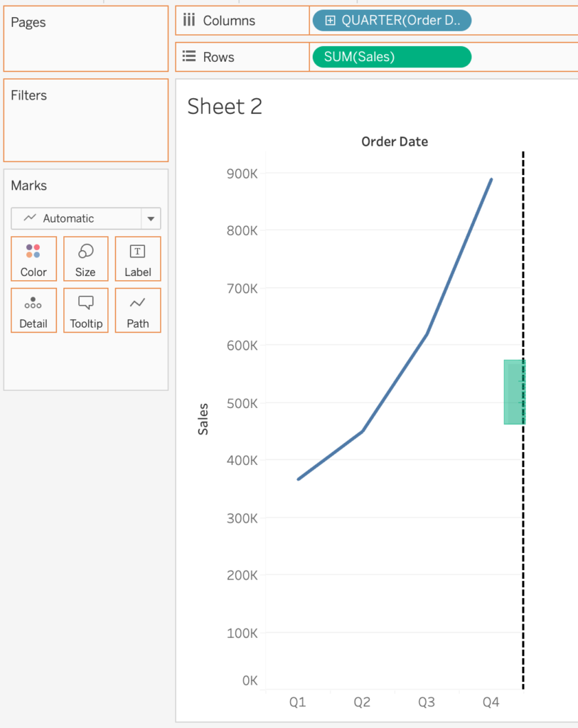Select the SUM(Sales) pill on Rows
Viewport: 578px width, 728px height.
391,57
